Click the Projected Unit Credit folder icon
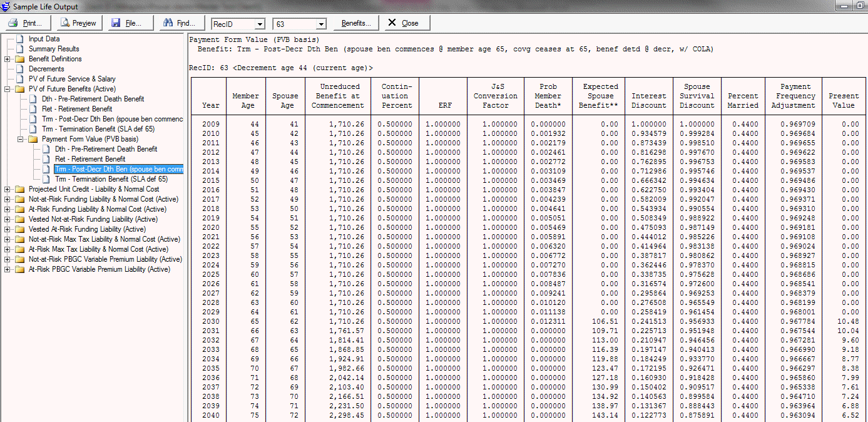Screen dimensions: 868x422 coord(19,189)
